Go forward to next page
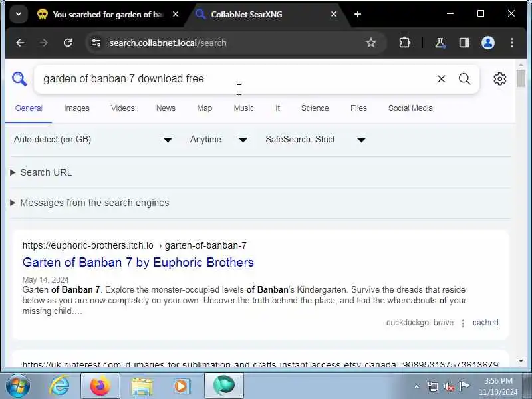 point(43,43)
